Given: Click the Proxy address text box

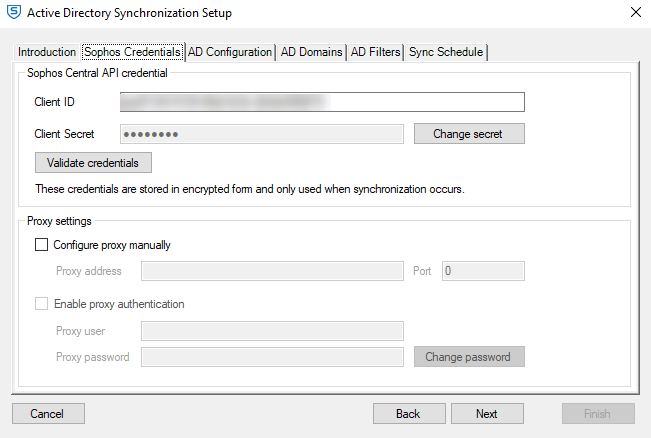Looking at the screenshot, I should click(272, 271).
